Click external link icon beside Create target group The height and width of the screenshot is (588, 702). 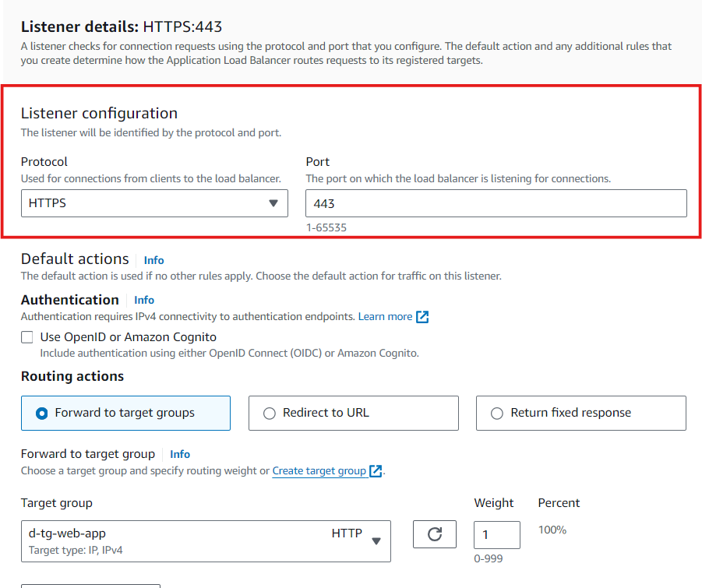(376, 471)
